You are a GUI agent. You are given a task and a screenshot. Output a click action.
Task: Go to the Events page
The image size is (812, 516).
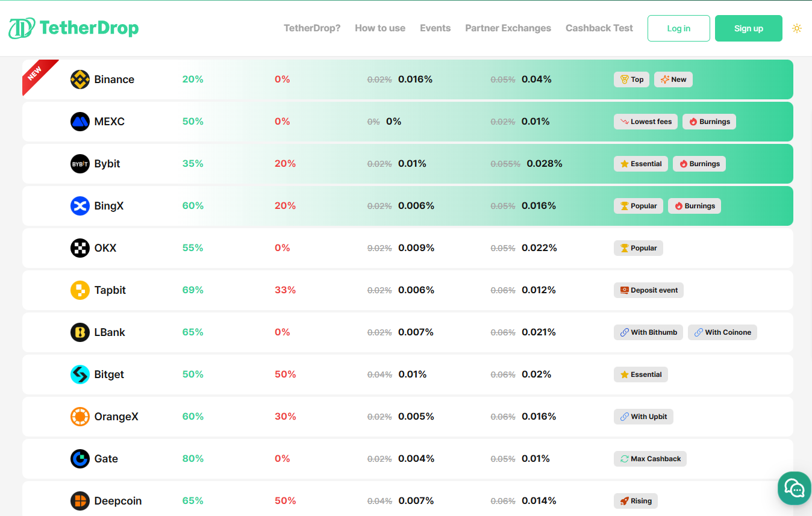point(436,28)
